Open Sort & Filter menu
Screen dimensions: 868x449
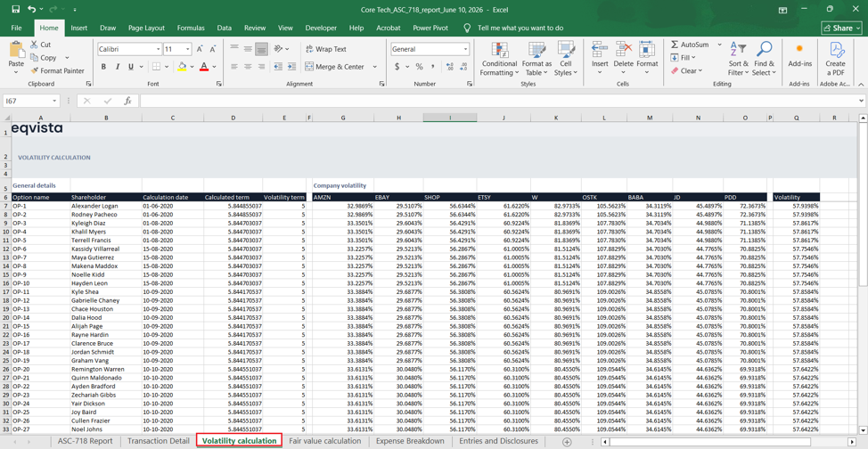tap(738, 59)
